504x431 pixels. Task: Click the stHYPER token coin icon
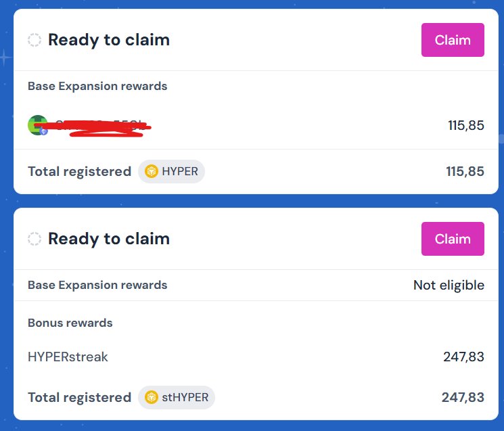152,397
